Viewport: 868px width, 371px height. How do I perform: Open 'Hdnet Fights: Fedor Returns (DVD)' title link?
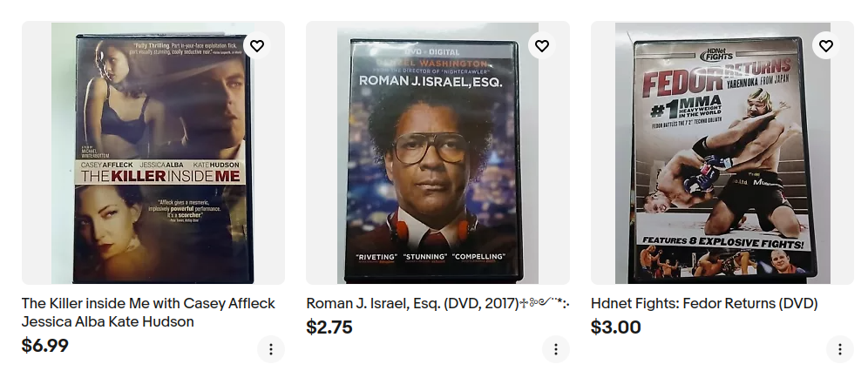click(x=704, y=303)
